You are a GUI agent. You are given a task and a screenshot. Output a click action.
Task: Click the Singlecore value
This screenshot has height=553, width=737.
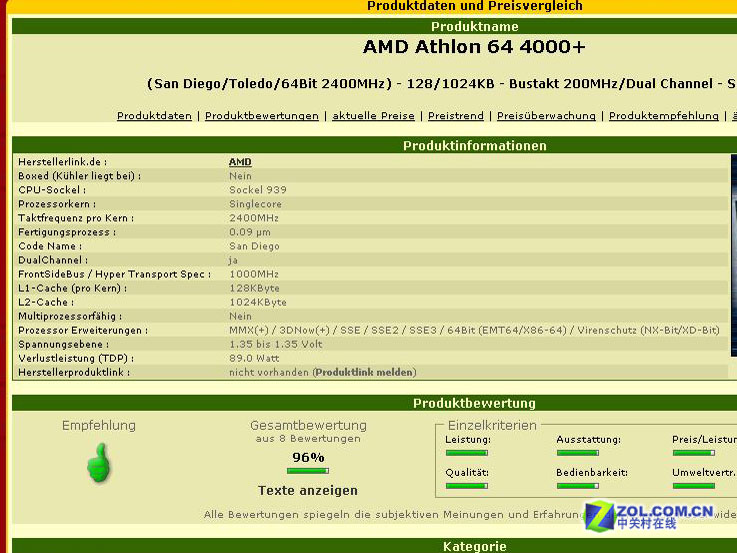pos(255,204)
